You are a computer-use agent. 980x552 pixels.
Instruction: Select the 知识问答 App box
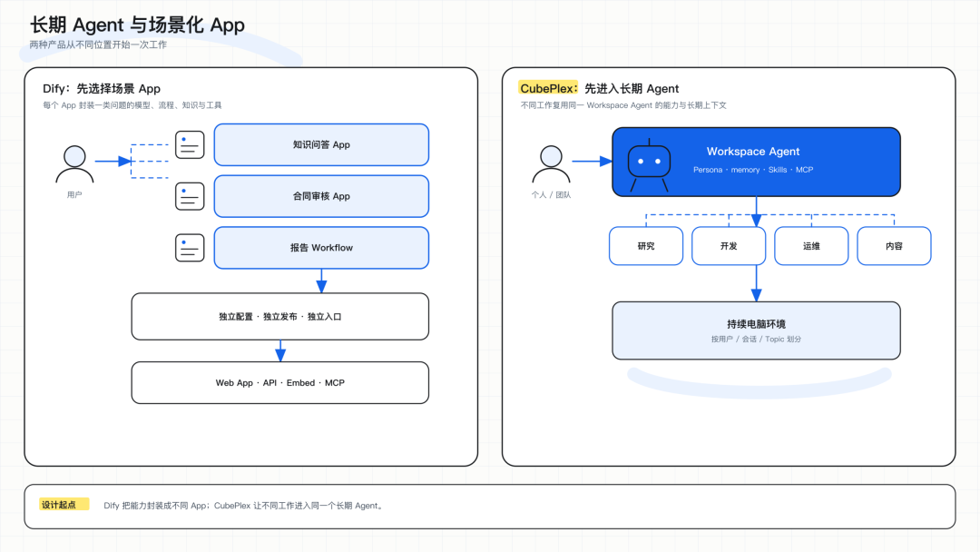pos(321,145)
